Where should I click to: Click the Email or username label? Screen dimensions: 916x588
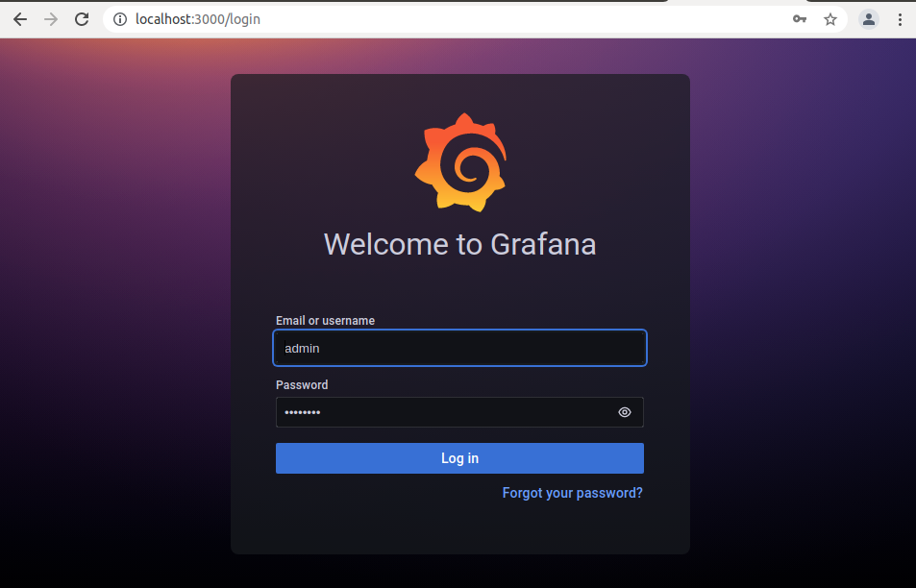[x=326, y=321]
